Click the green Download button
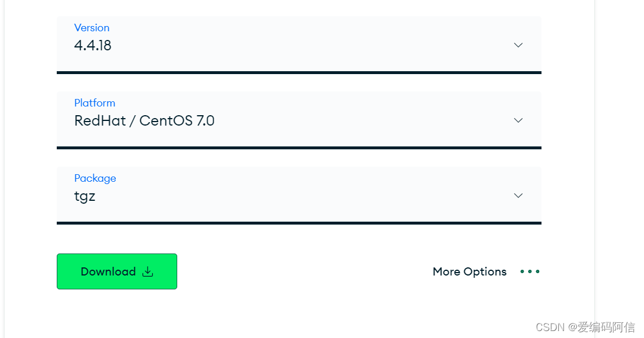The image size is (644, 338). coord(117,271)
